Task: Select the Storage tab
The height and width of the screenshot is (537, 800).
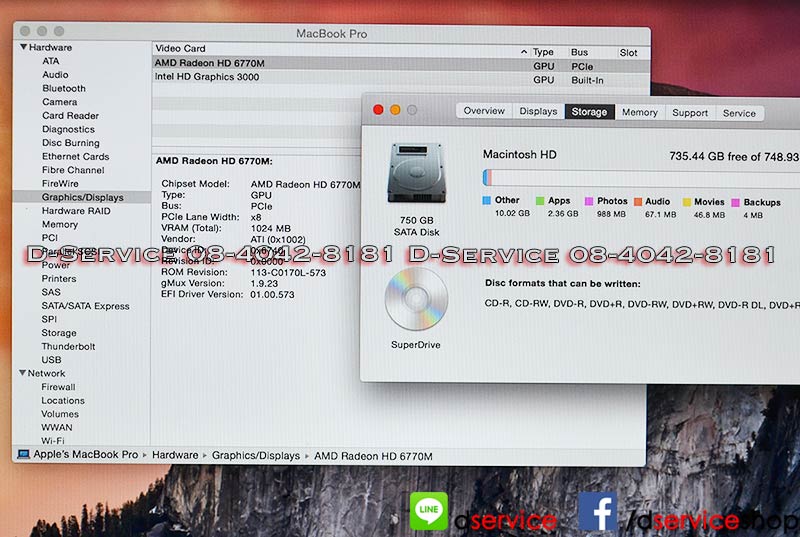Action: [589, 112]
